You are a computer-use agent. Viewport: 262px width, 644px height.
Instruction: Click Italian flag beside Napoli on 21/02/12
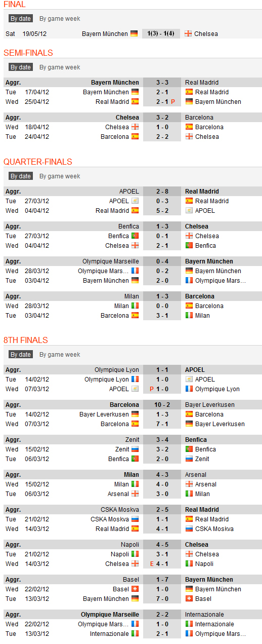[x=135, y=554]
